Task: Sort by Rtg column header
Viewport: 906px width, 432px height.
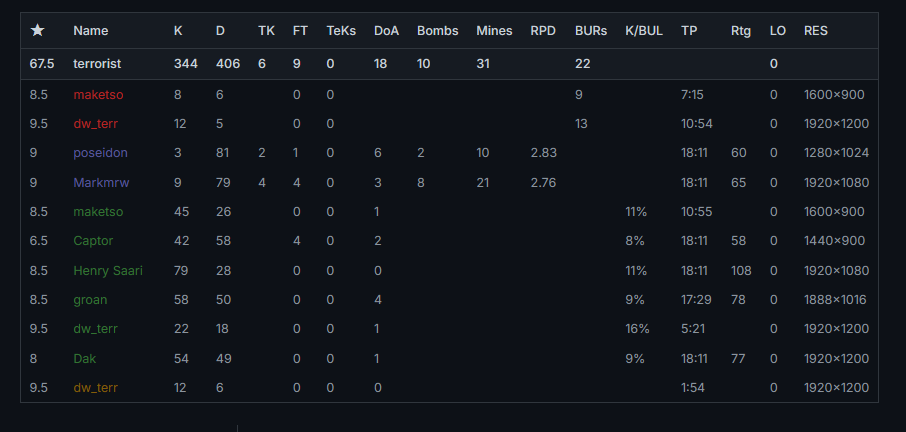Action: coord(741,31)
